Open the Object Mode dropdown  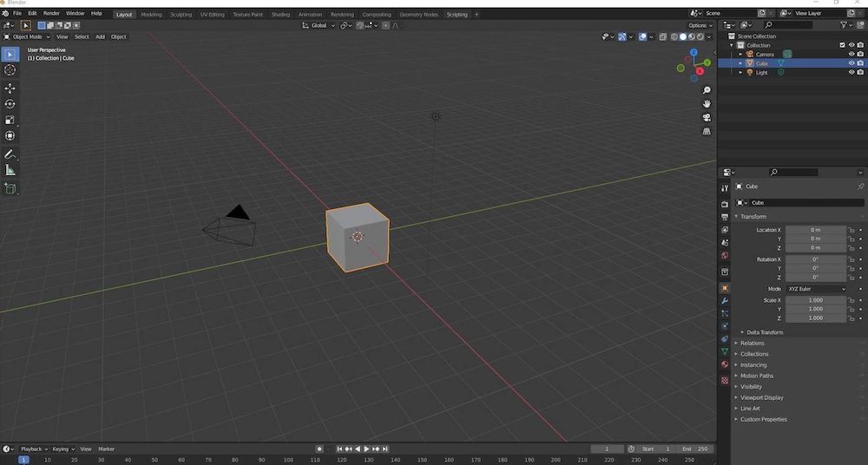coord(27,36)
